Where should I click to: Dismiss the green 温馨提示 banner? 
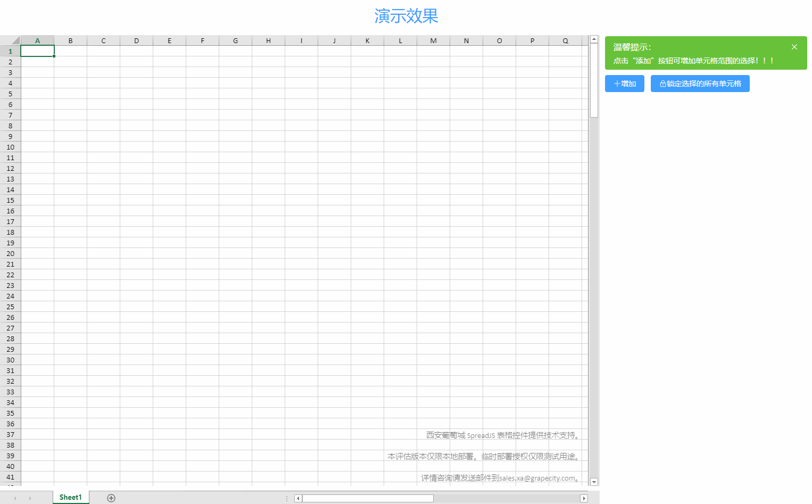point(794,47)
